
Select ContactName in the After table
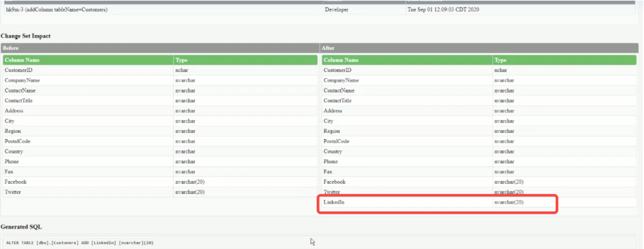pos(339,91)
